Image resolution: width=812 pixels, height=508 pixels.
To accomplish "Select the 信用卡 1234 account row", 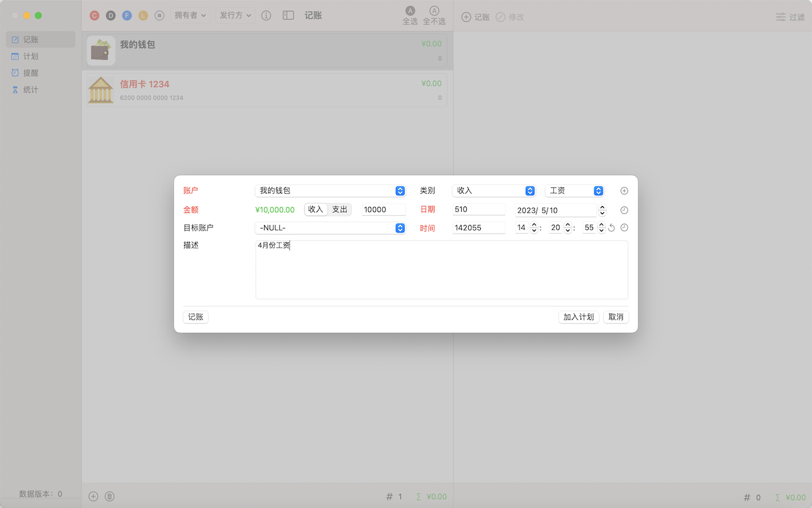I will coord(266,90).
